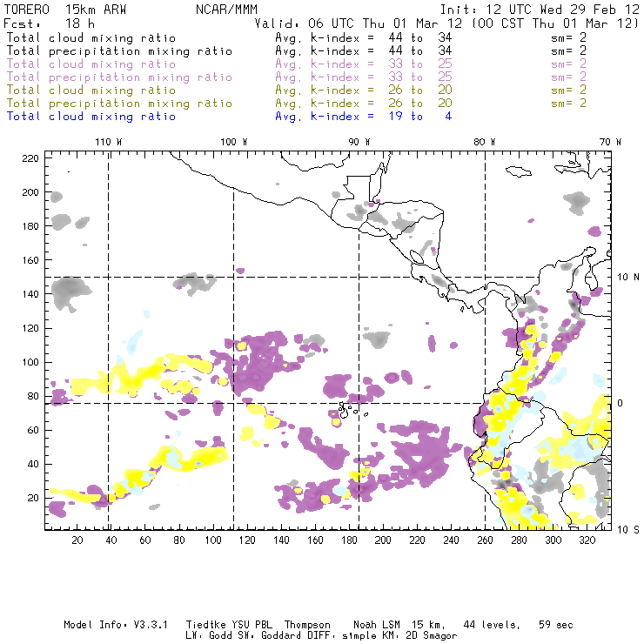Click the black 'Total precipitation mixing ratio' legend row
Viewport: 644px width, 644px height.
tap(297, 51)
